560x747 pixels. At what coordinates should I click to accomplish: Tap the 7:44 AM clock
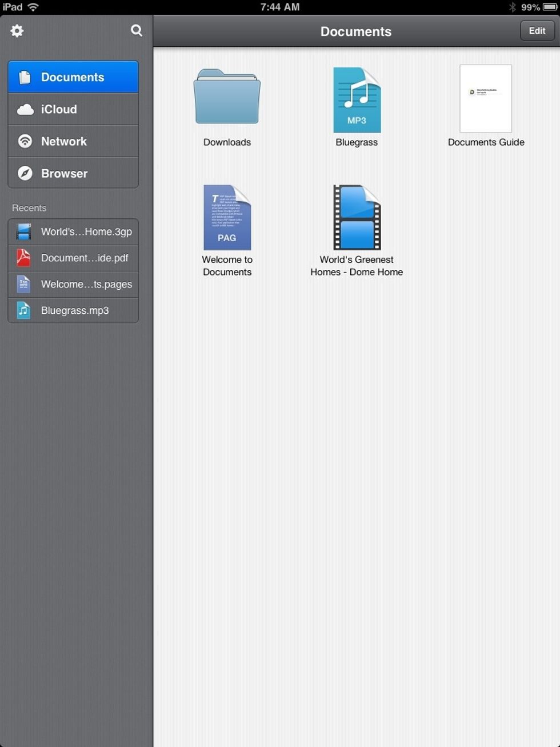(280, 7)
